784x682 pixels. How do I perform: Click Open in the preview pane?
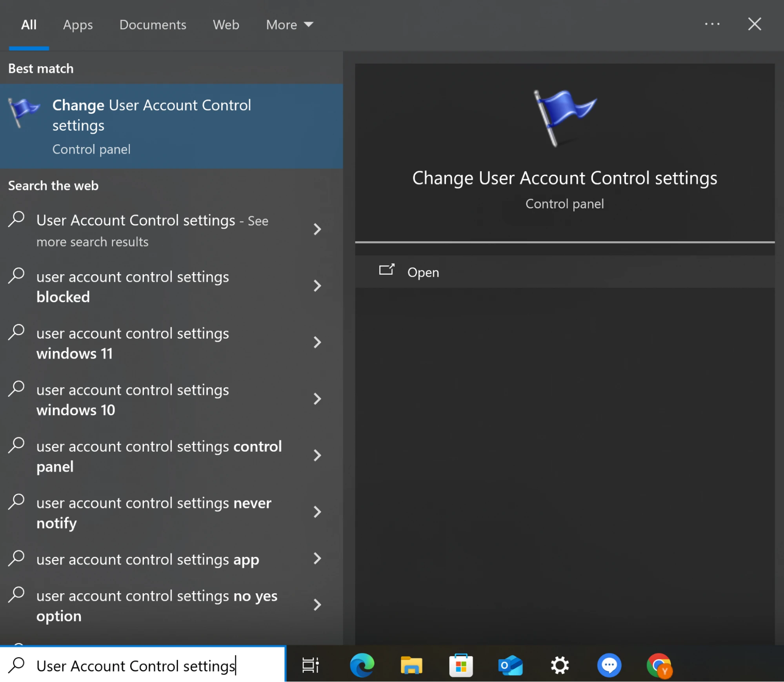[565, 272]
